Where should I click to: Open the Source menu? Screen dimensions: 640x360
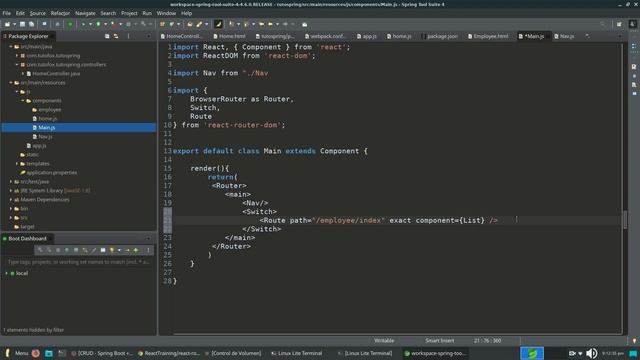point(38,13)
